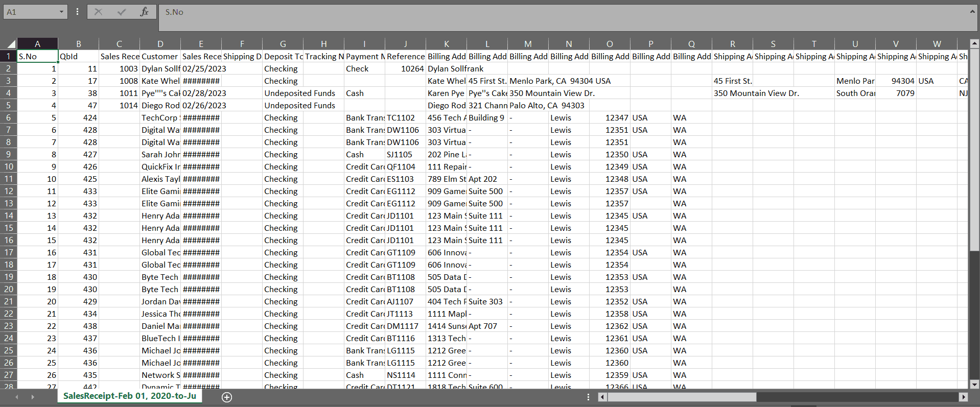Click reference cell JT1113
980x407 pixels.
(405, 314)
